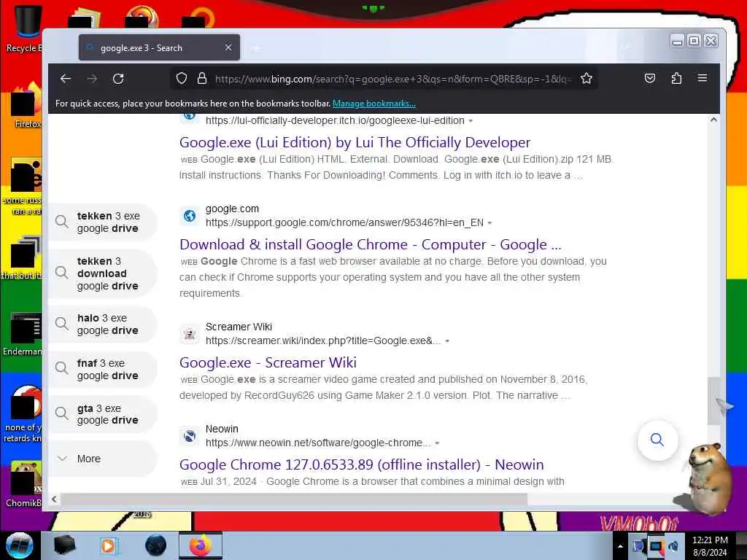Search tekken 3 download google drive suggestion

[x=102, y=273]
